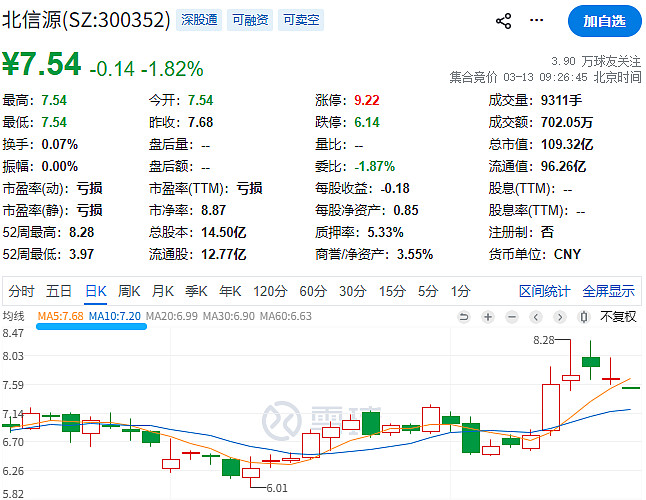Toggle the MA30:6.90 moving average line
The width and height of the screenshot is (646, 500).
pos(229,316)
